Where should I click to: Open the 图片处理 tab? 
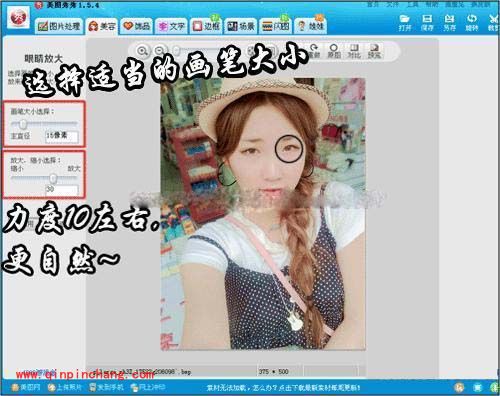click(x=59, y=26)
